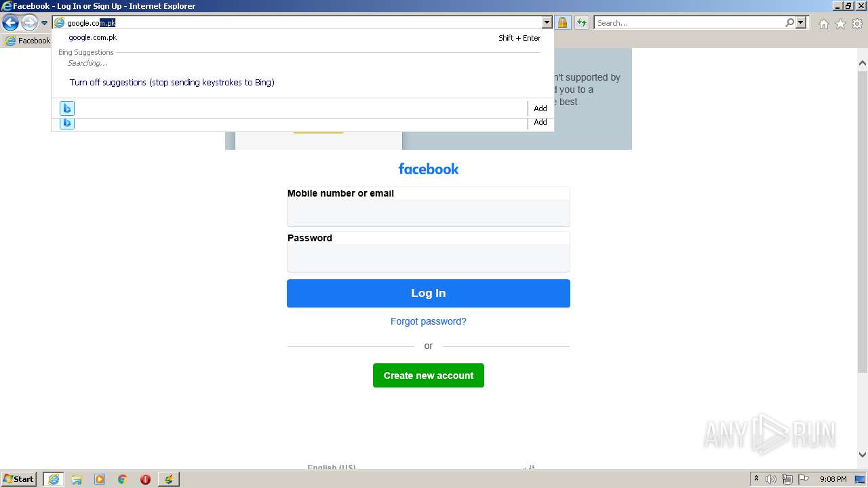This screenshot has width=868, height=488.
Task: Open the Favorites star icon
Action: (840, 24)
